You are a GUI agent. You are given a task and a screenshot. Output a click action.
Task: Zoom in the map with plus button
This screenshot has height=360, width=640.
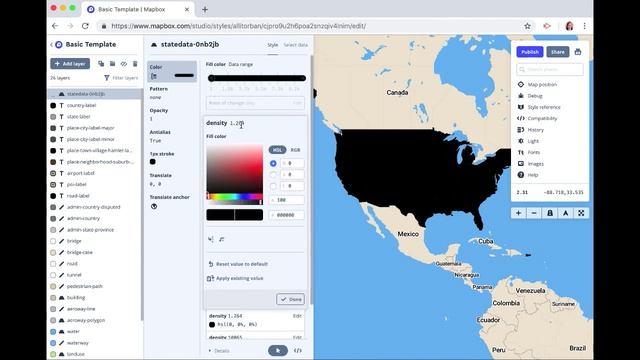click(x=518, y=213)
